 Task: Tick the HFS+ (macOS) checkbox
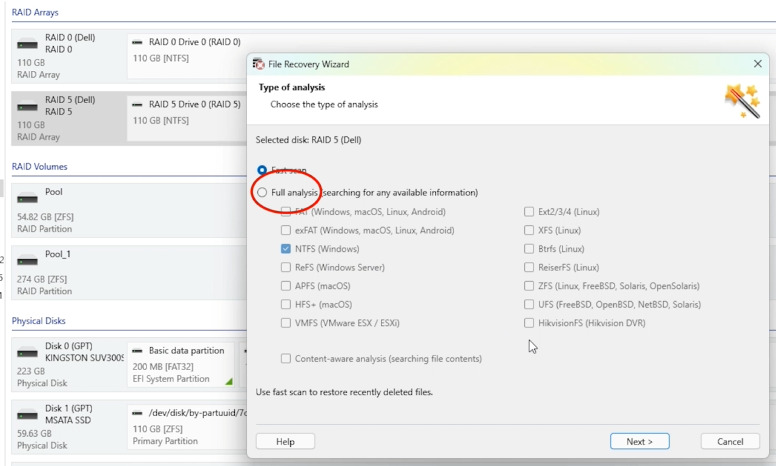[286, 304]
